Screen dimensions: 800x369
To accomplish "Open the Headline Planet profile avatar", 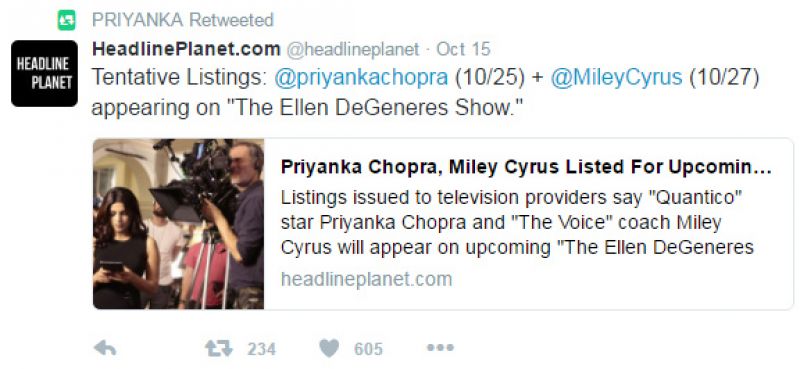I will pos(44,73).
